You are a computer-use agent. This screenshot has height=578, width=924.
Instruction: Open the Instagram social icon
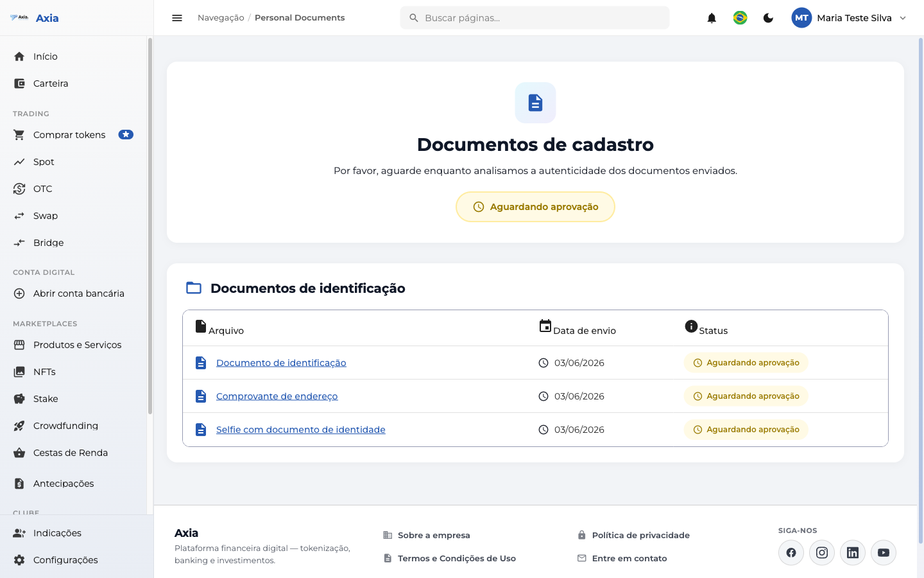click(x=822, y=552)
